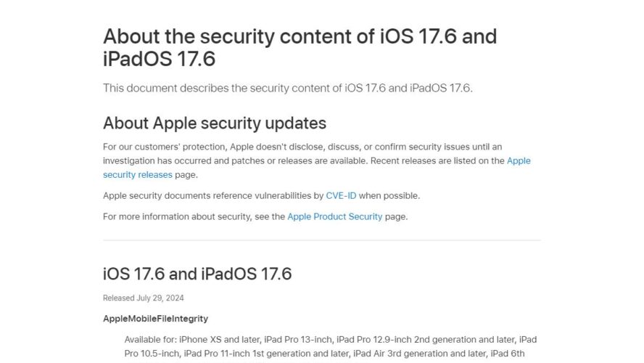Click the horizontal divider line below the intro
The height and width of the screenshot is (363, 644).
pos(321,240)
